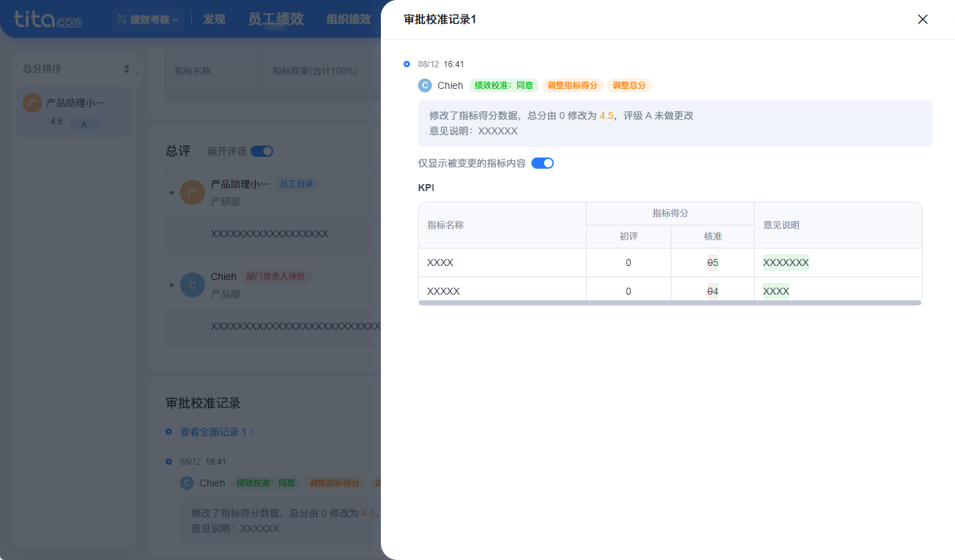Click the KPI table horizontal scrollbar
This screenshot has height=560, width=955.
[x=670, y=303]
